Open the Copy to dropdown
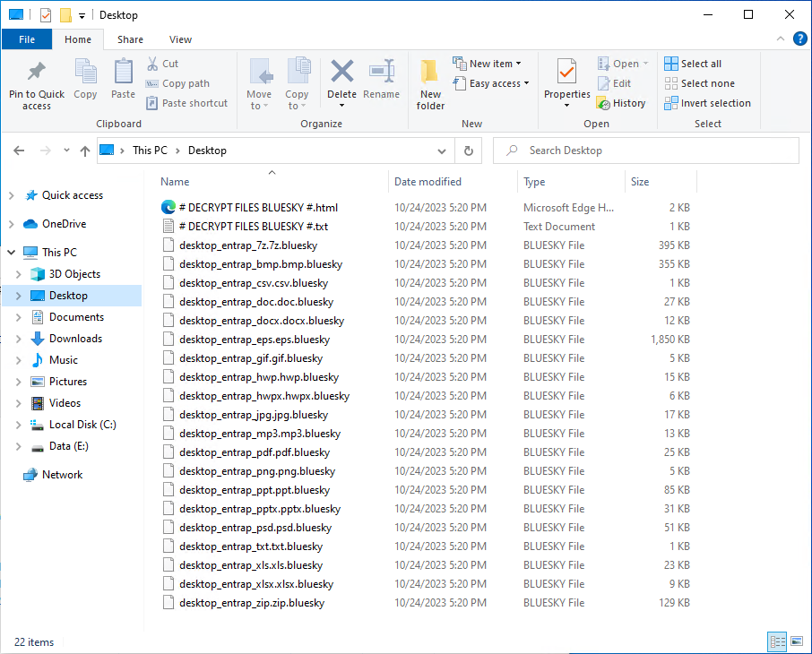 pyautogui.click(x=297, y=100)
